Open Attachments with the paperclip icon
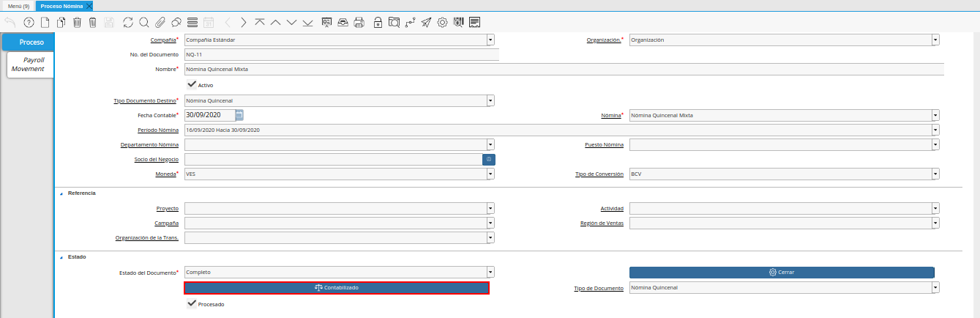 pos(160,22)
